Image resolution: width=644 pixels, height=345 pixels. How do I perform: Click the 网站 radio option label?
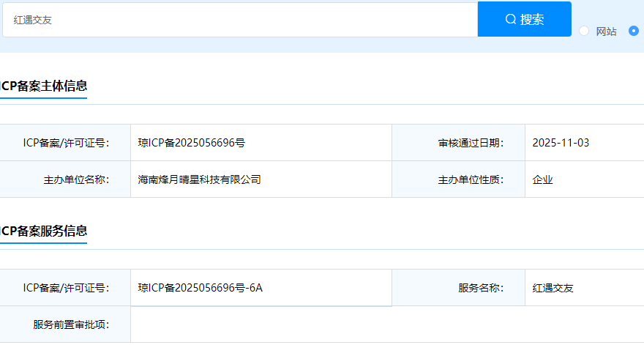(606, 31)
